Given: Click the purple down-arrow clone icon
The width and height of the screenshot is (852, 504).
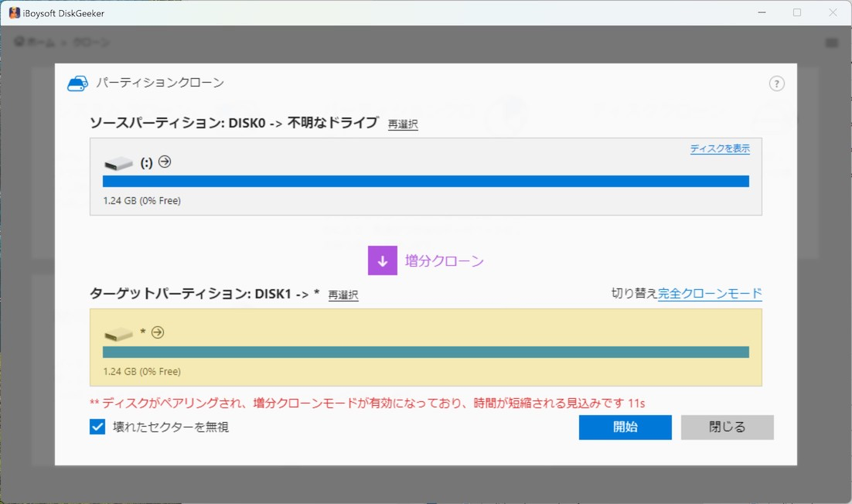Looking at the screenshot, I should coord(383,261).
